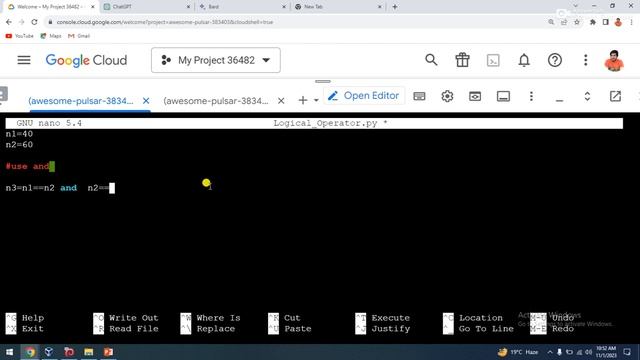Click the n3=n1==n2 and n2== line
Viewport: 640px width, 360px height.
(60, 188)
